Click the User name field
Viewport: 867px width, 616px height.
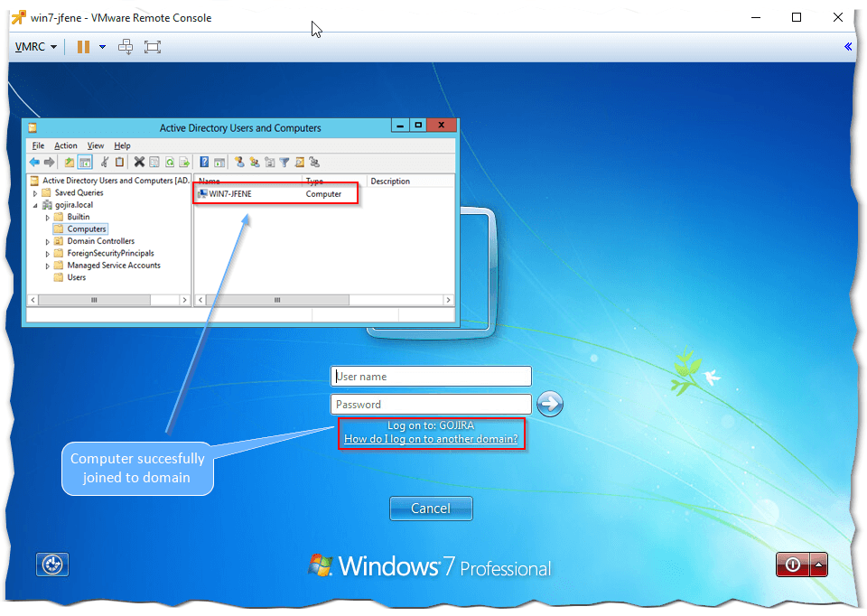(431, 376)
